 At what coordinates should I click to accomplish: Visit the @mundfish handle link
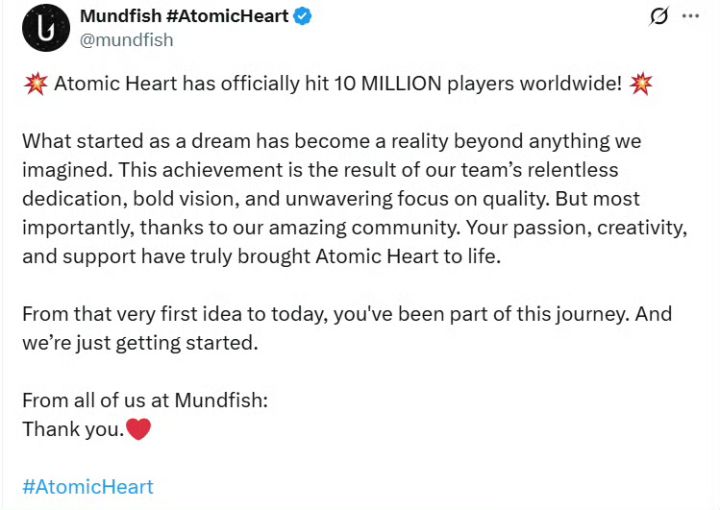point(126,40)
